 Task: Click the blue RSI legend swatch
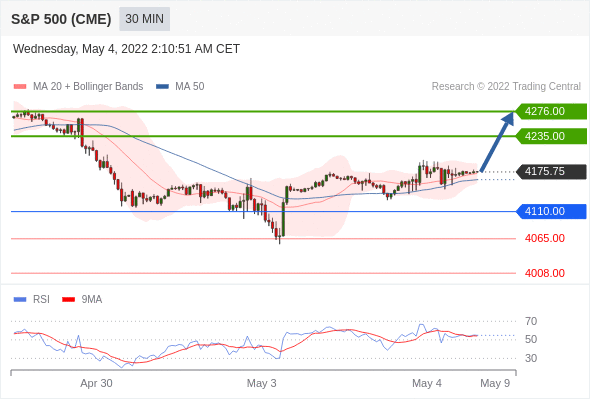click(20, 300)
